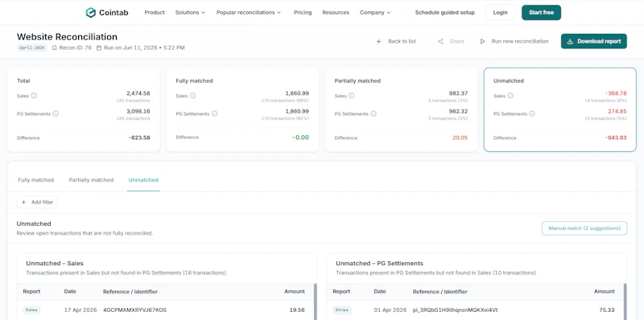Open the Product menu item

click(155, 13)
